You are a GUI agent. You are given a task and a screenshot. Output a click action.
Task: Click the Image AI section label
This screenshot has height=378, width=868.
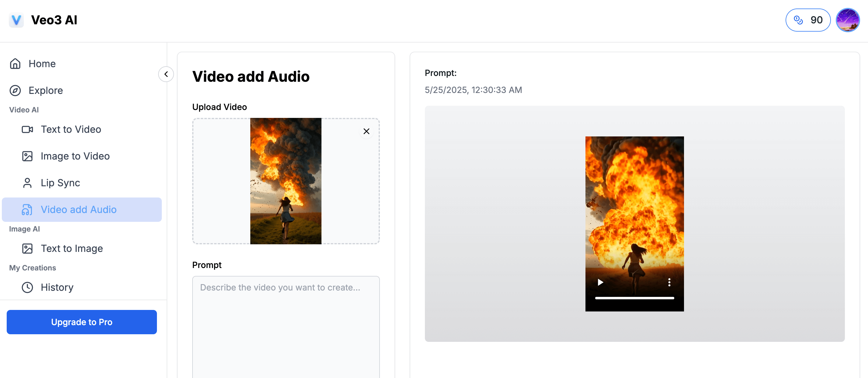(24, 229)
